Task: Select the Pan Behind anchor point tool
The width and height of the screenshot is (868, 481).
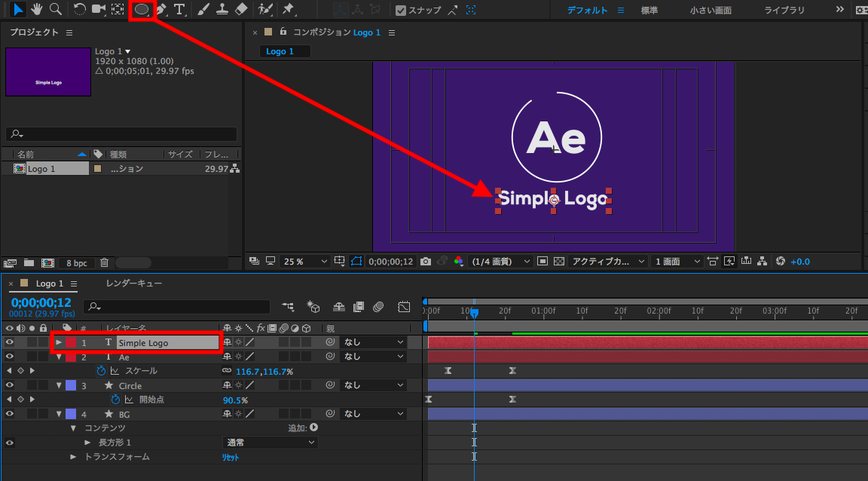Action: pyautogui.click(x=118, y=9)
